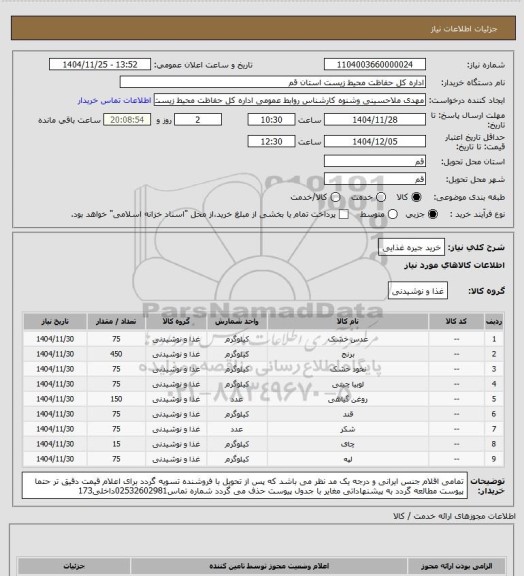Select the لپه item name
Viewport: 524px width, 576px height.
[x=348, y=460]
